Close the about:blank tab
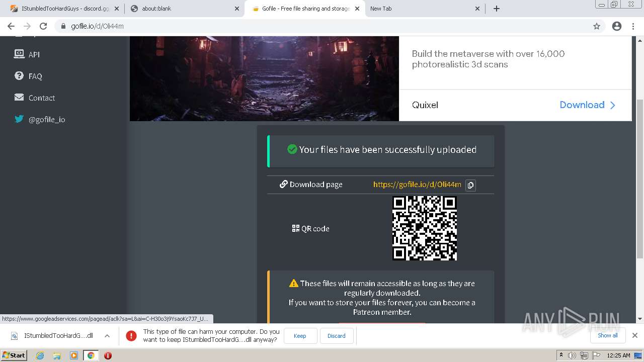 pyautogui.click(x=237, y=9)
